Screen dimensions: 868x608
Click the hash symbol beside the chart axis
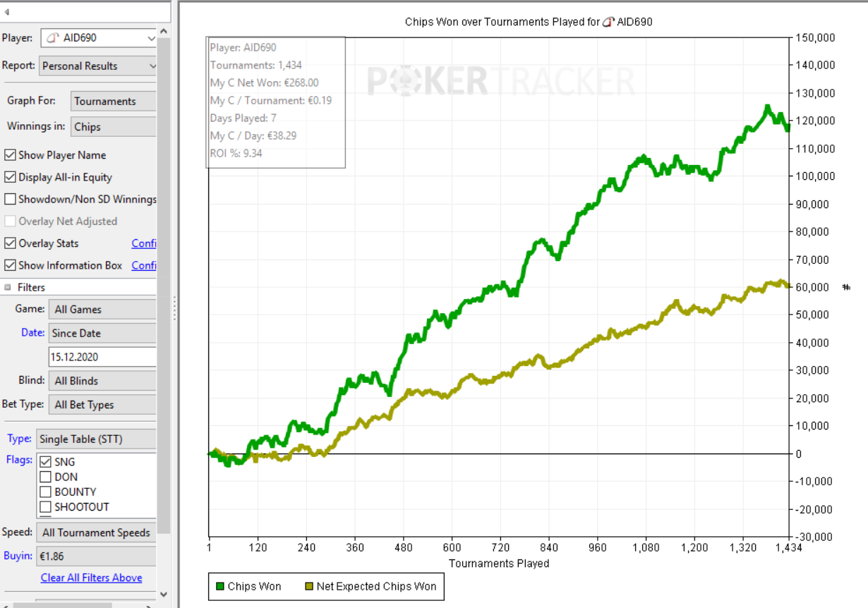click(846, 288)
